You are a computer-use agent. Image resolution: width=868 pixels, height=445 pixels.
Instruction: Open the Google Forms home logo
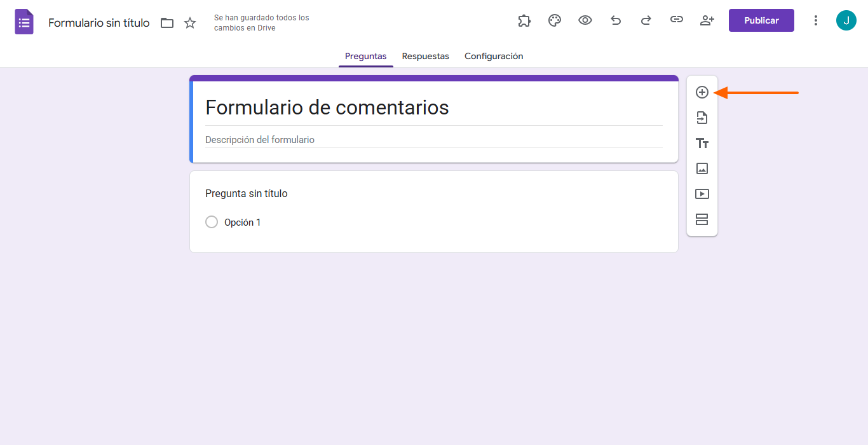pos(24,22)
